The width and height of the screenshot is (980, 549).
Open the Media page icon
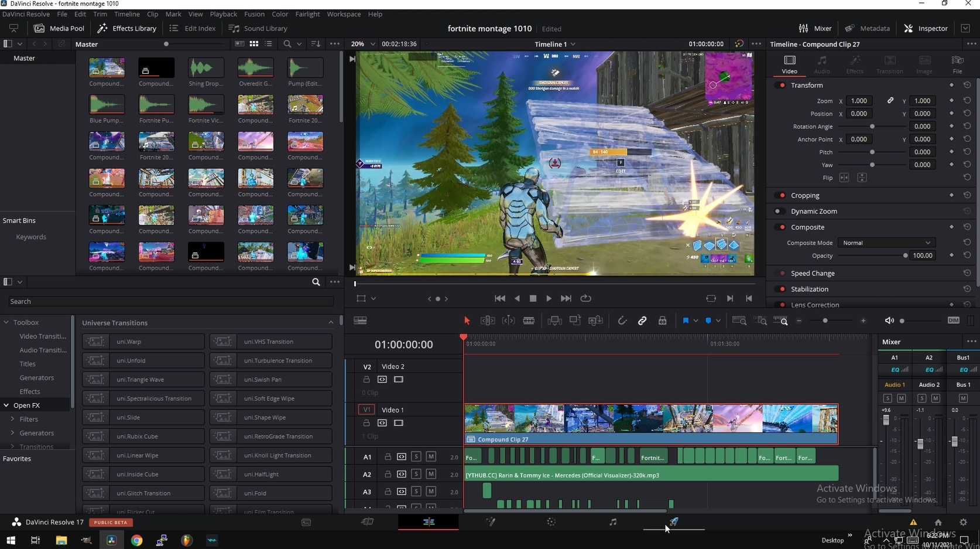click(x=306, y=522)
